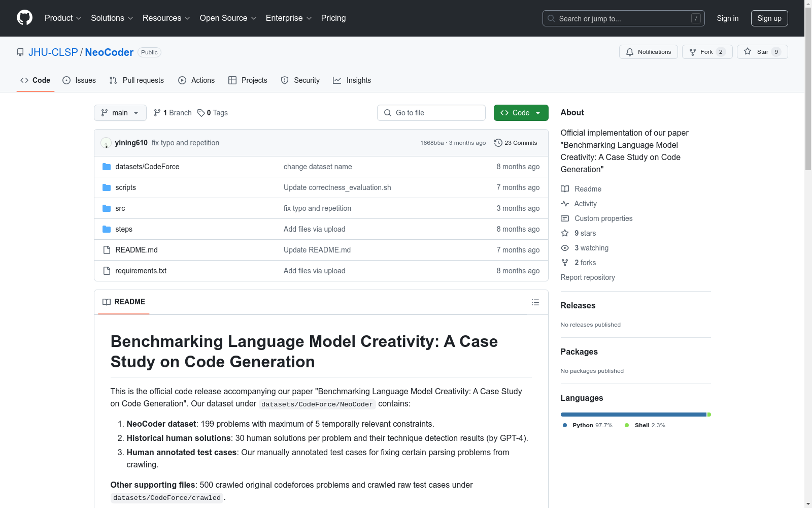Expand the Resources menu
The image size is (812, 508).
coord(166,18)
